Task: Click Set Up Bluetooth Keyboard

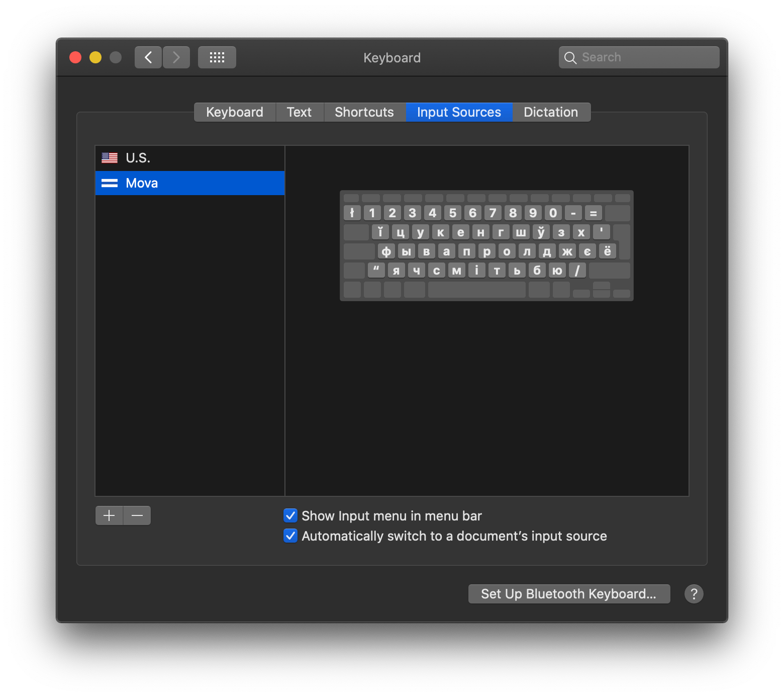Action: coord(569,594)
